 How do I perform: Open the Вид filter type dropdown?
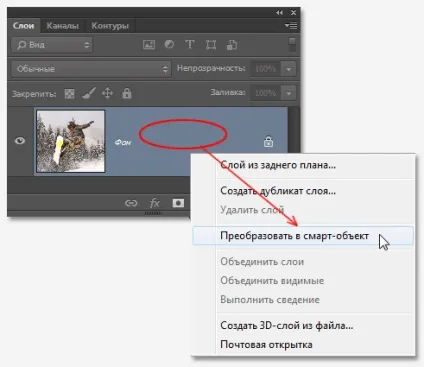coord(52,45)
